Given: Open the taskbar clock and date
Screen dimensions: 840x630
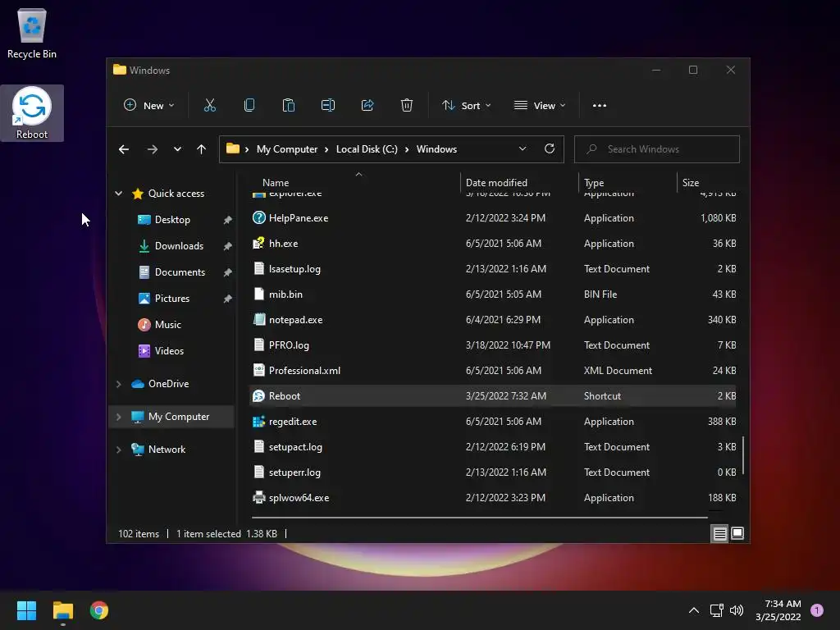Looking at the screenshot, I should (778, 610).
